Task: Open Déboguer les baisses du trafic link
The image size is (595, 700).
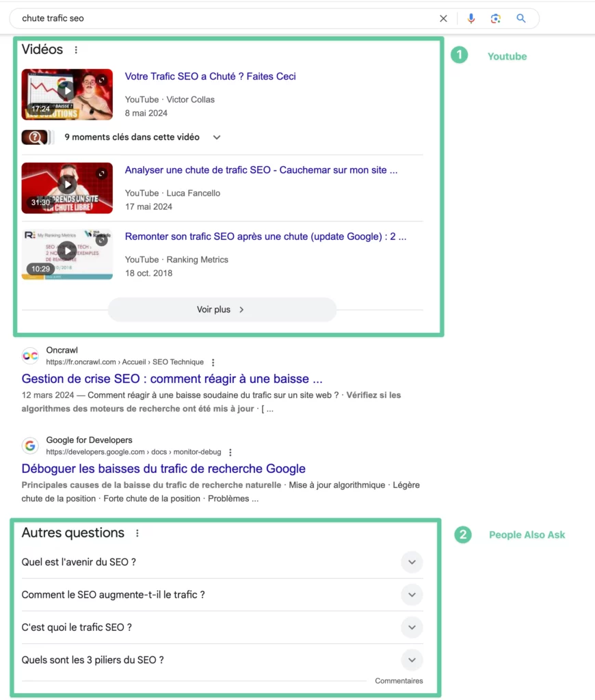Action: click(x=163, y=468)
